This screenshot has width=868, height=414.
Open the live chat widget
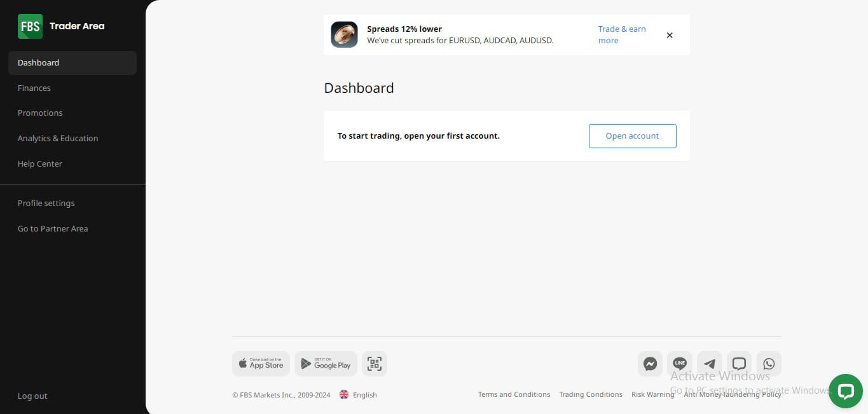pyautogui.click(x=846, y=391)
